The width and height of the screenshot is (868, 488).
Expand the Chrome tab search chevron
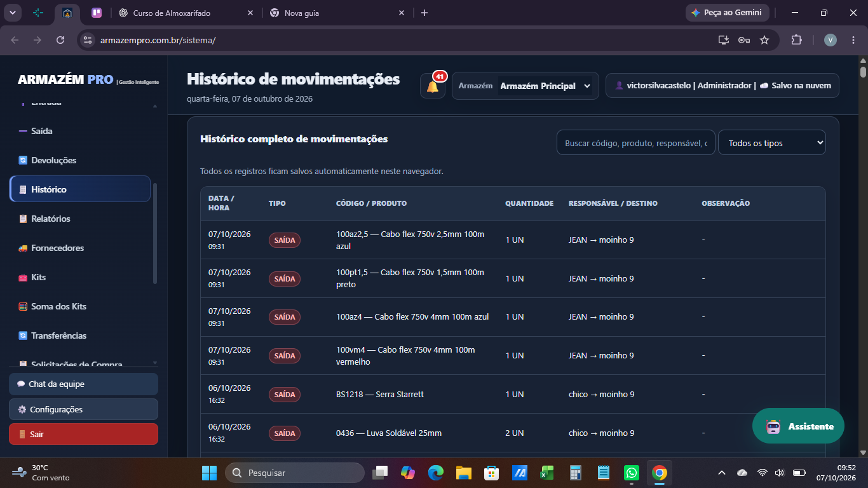pyautogui.click(x=12, y=13)
